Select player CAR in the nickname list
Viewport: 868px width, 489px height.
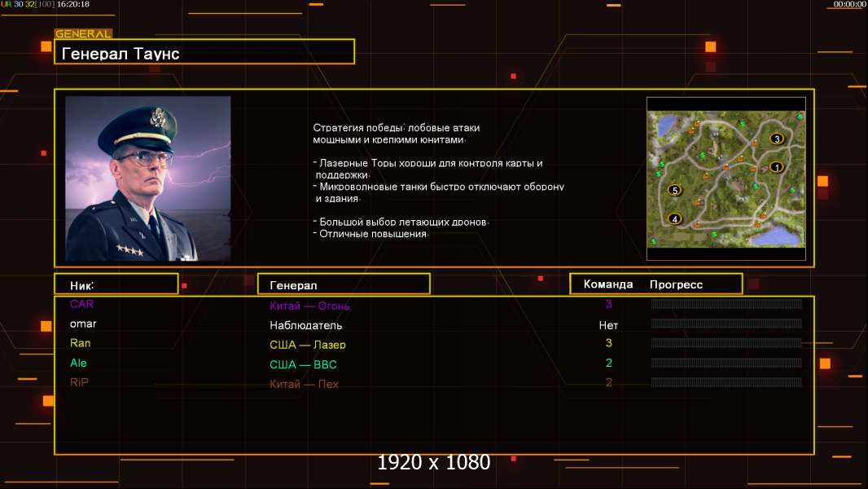pos(81,304)
